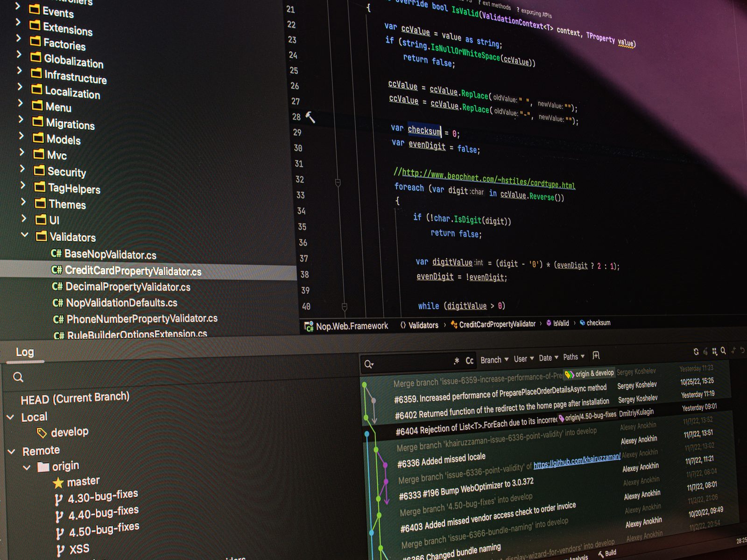Screen dimensions: 747x560
Task: Click the branch icon beside XSS
Action: [x=60, y=551]
